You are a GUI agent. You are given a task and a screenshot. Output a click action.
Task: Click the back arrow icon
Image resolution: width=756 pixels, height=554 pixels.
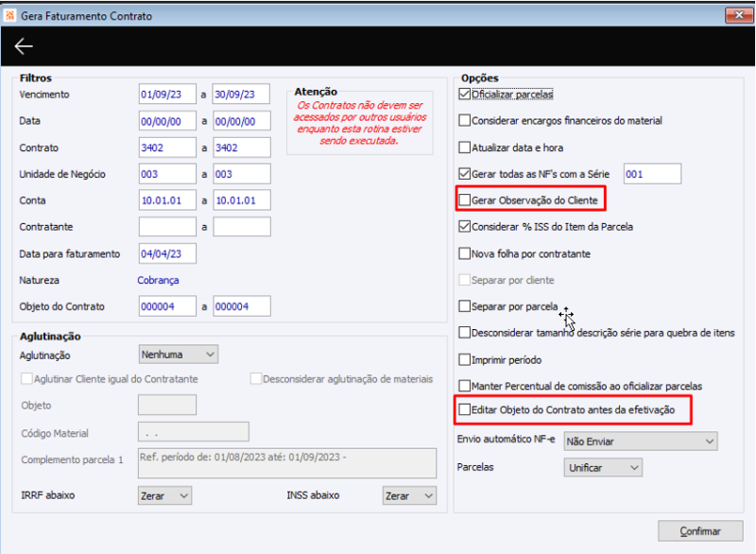tap(23, 45)
